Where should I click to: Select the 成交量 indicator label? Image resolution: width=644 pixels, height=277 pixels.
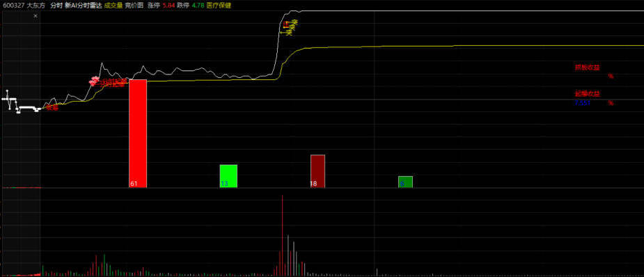(x=113, y=6)
